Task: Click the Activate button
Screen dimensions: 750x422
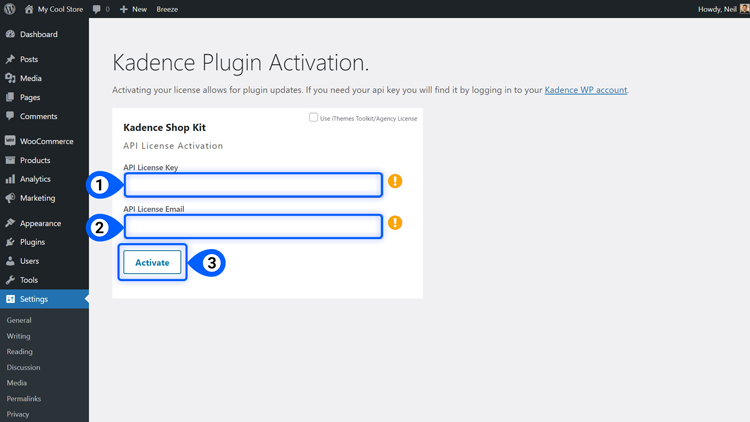Action: click(x=152, y=262)
